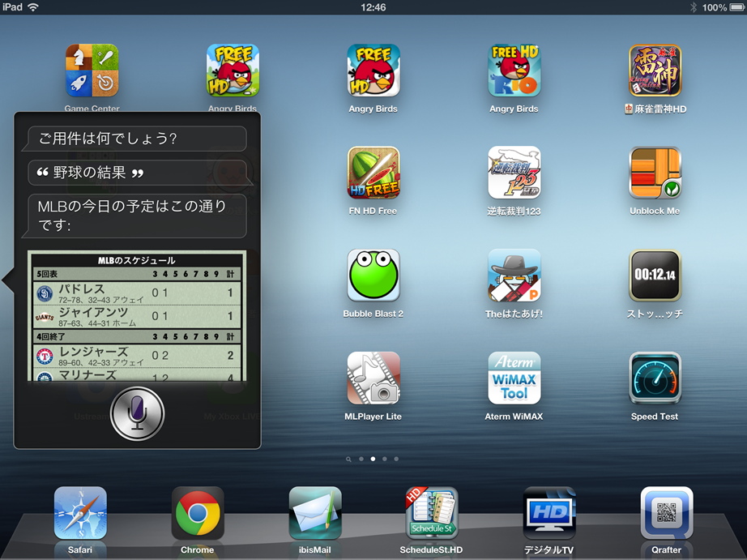Open ibisMail in the dock
This screenshot has height=560, width=747.
pyautogui.click(x=315, y=513)
